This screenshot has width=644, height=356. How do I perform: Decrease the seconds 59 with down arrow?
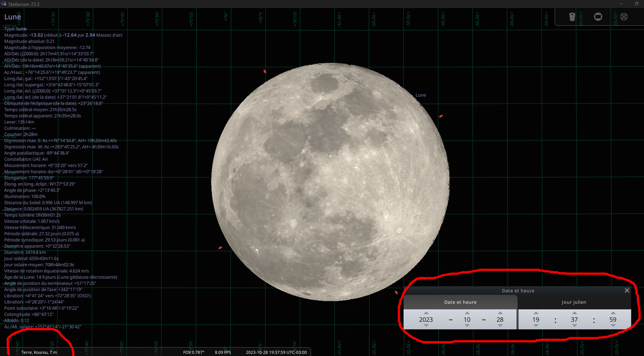pos(613,326)
